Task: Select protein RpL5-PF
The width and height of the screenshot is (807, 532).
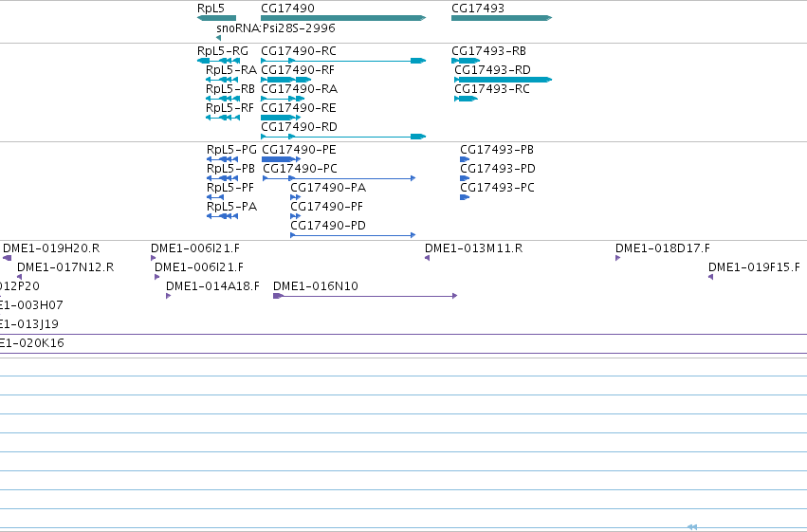Action: tap(230, 188)
